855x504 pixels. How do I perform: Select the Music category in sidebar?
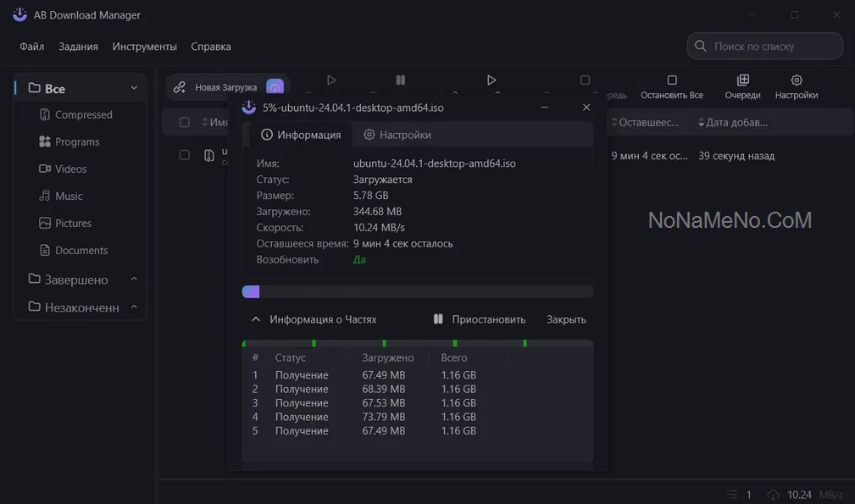tap(69, 196)
